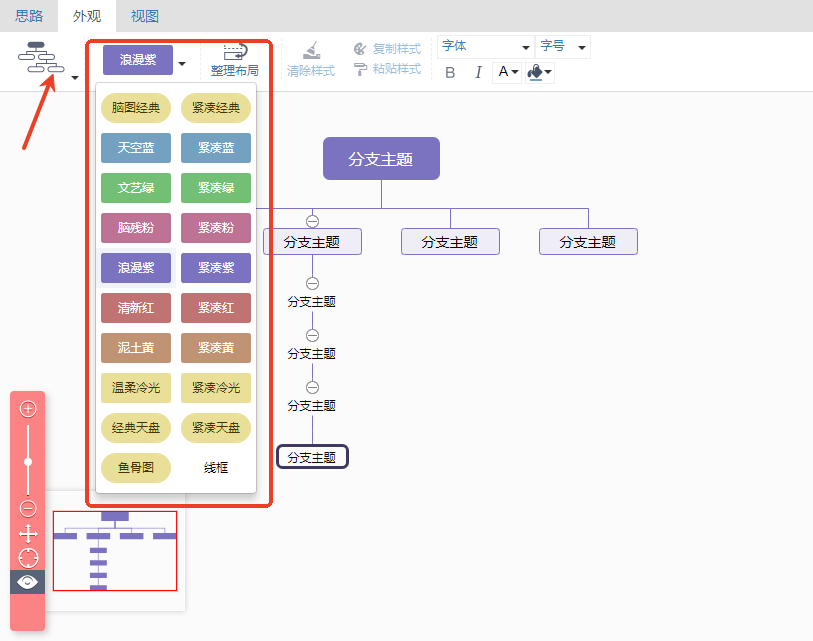Select the 脑图经典 theme
Image resolution: width=813 pixels, height=641 pixels.
click(x=136, y=108)
